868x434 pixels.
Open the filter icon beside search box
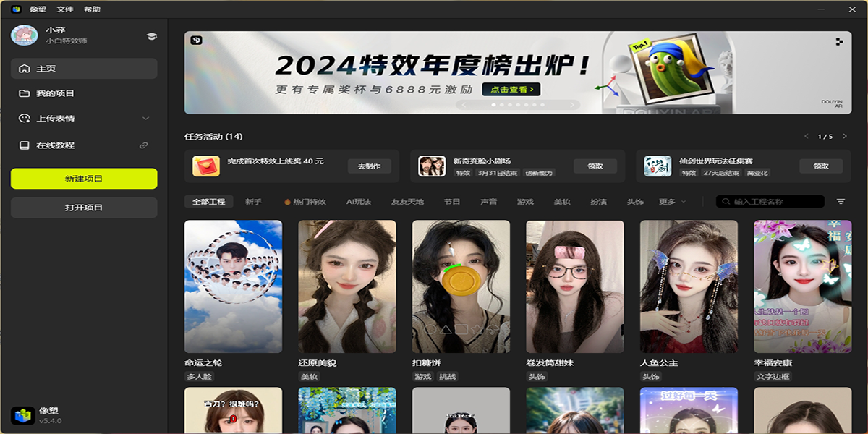point(840,202)
